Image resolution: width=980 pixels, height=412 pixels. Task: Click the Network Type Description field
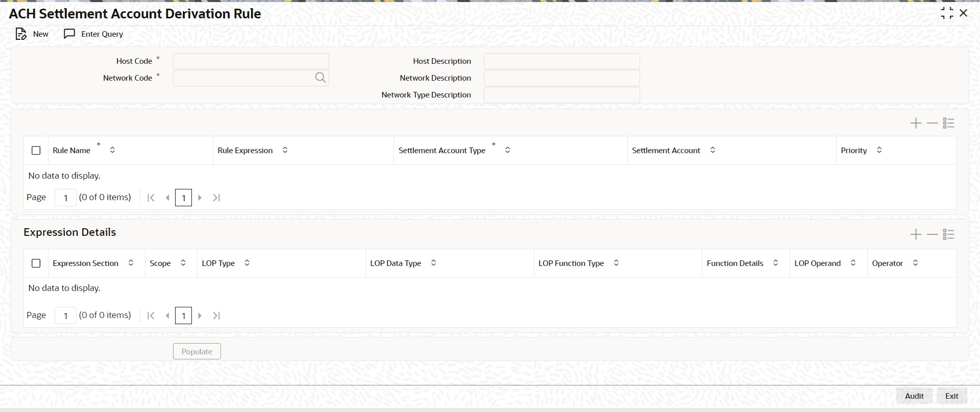click(x=562, y=95)
